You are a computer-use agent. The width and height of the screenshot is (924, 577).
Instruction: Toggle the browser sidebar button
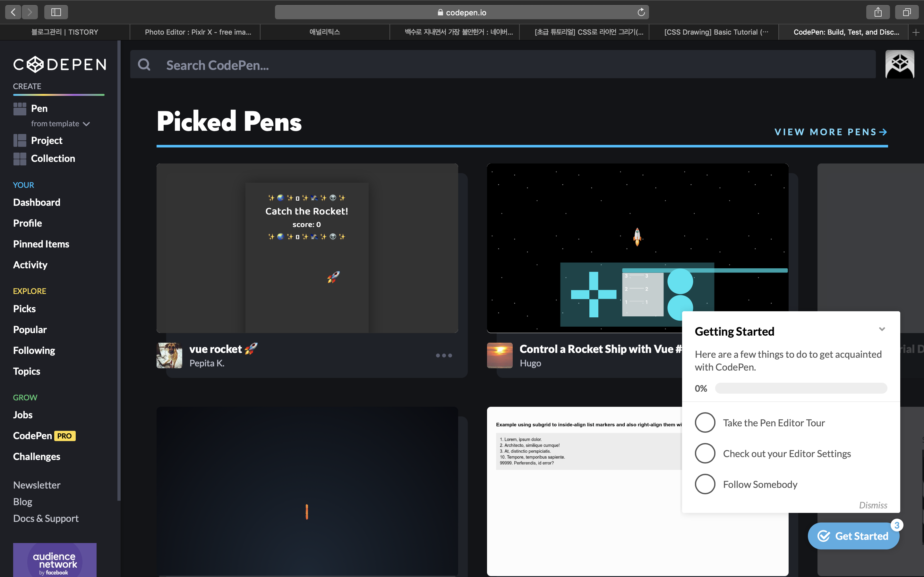tap(56, 12)
